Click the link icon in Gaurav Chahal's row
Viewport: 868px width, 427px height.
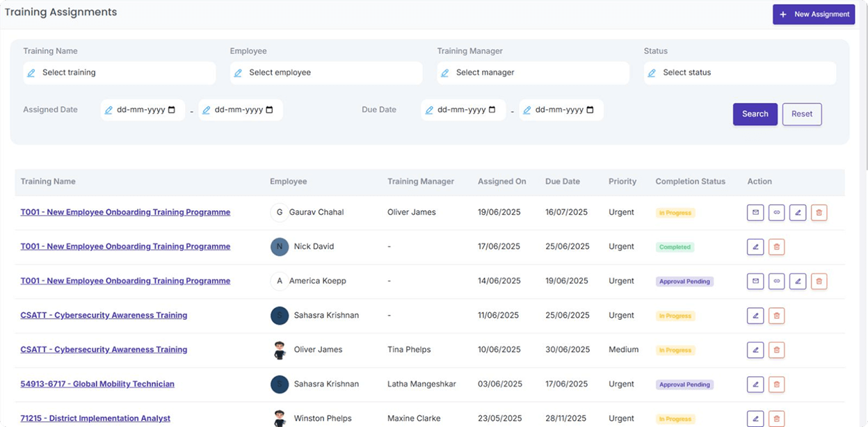777,213
